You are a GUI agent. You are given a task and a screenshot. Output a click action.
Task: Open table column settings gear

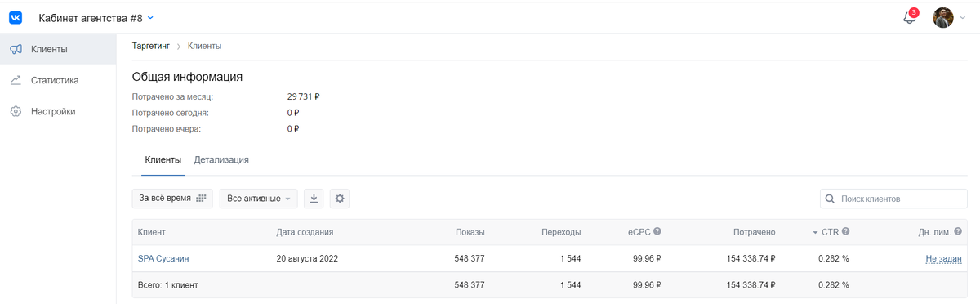click(x=341, y=199)
